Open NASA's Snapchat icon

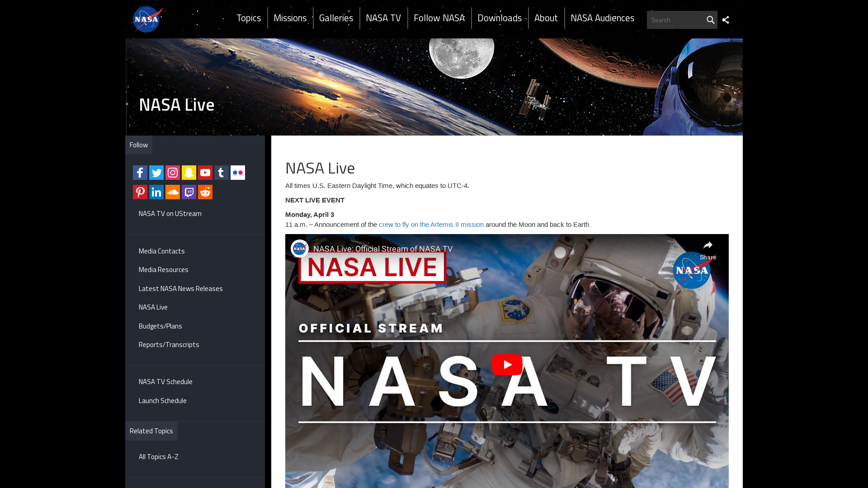tap(189, 173)
